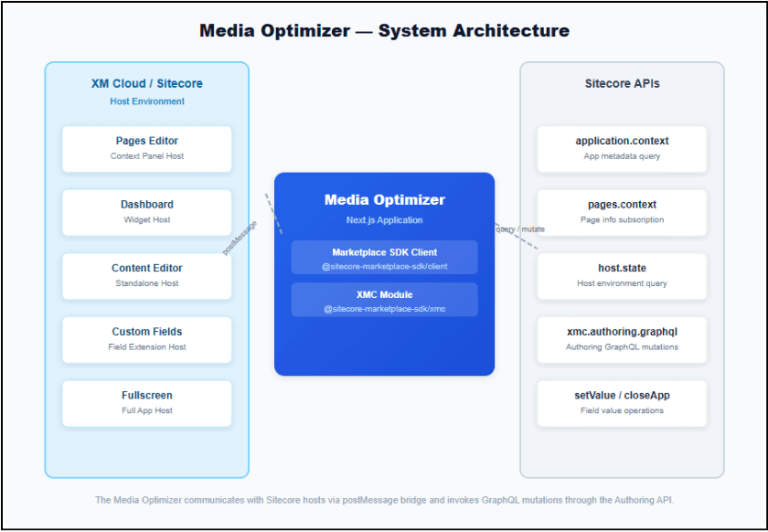The image size is (768, 532).
Task: Click 'App metadata query' text
Action: (x=622, y=156)
